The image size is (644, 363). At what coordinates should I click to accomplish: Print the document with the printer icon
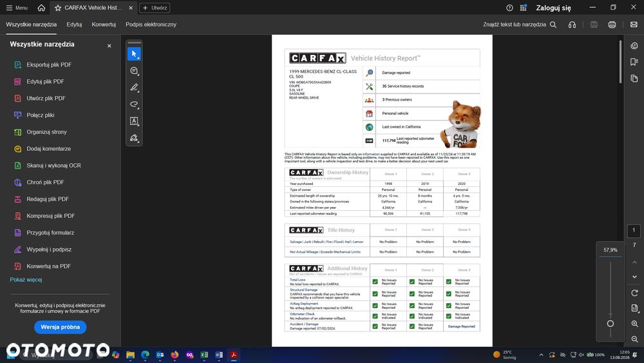click(612, 25)
